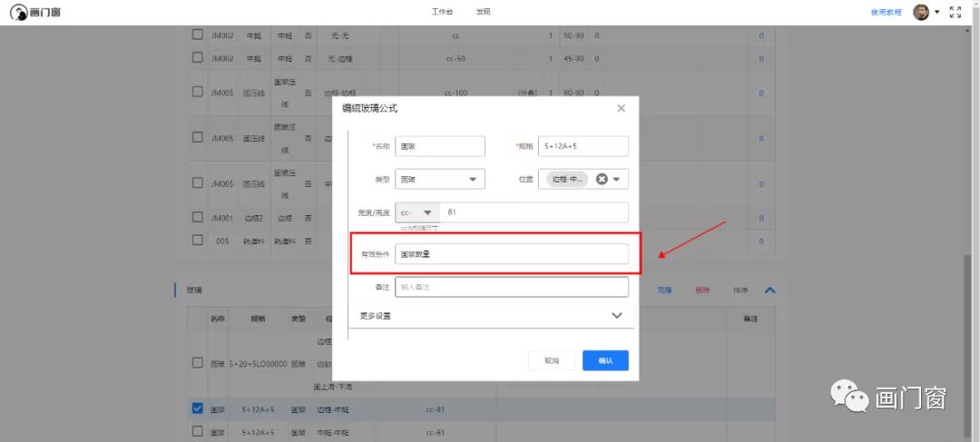The image size is (980, 442).
Task: Uncheck the selected 固玻 边框-中挺 row
Action: coord(198,409)
